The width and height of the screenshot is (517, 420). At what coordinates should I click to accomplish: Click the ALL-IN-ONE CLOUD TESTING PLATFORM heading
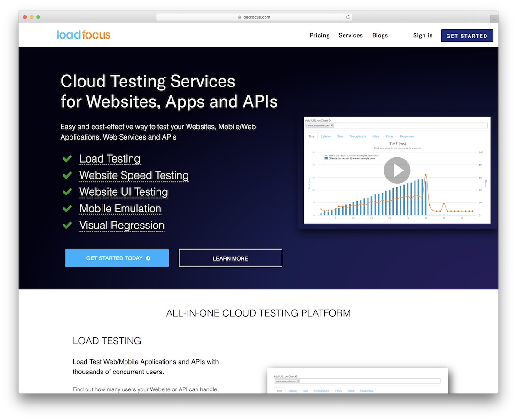tap(258, 313)
